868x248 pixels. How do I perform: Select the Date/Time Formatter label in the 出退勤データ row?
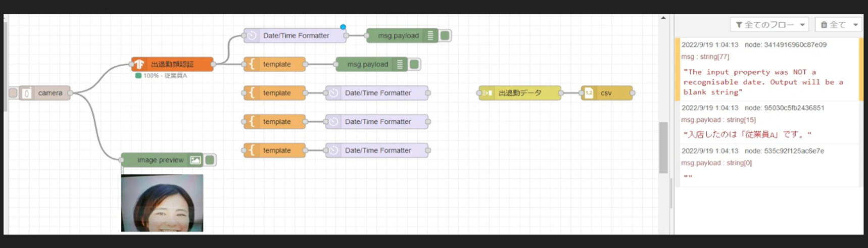coord(378,93)
